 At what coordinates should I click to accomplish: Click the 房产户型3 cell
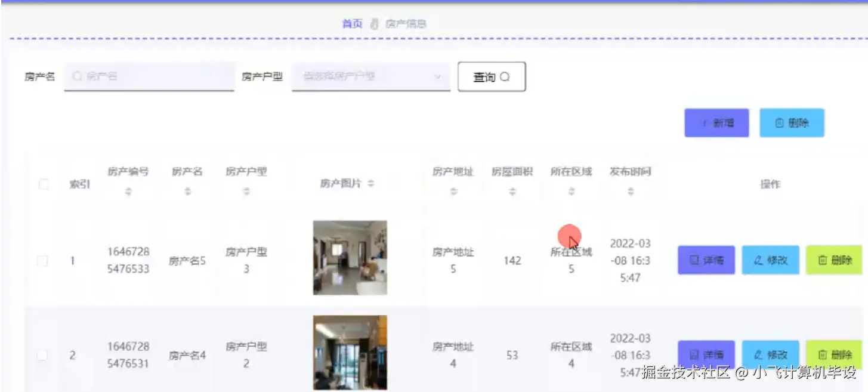coord(246,260)
